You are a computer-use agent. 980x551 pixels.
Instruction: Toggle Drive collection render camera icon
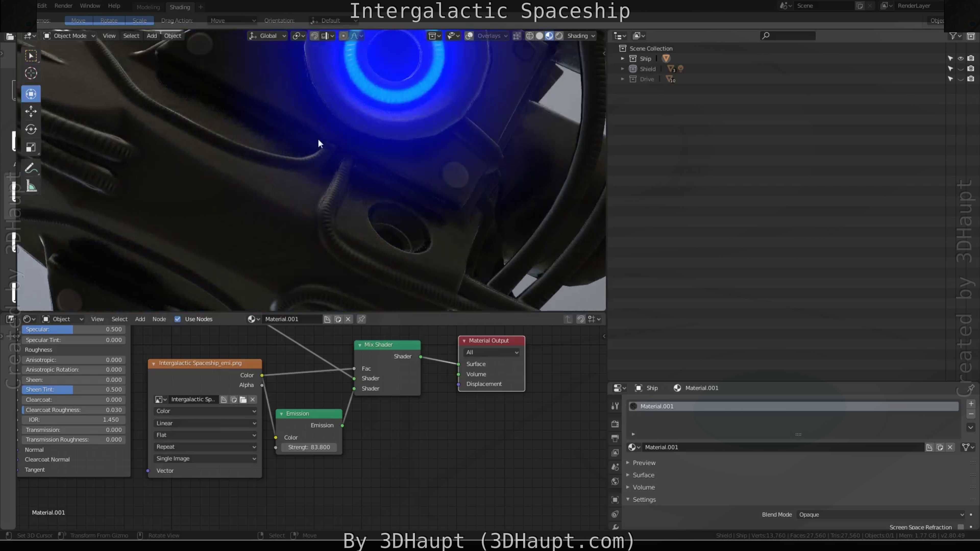(971, 79)
